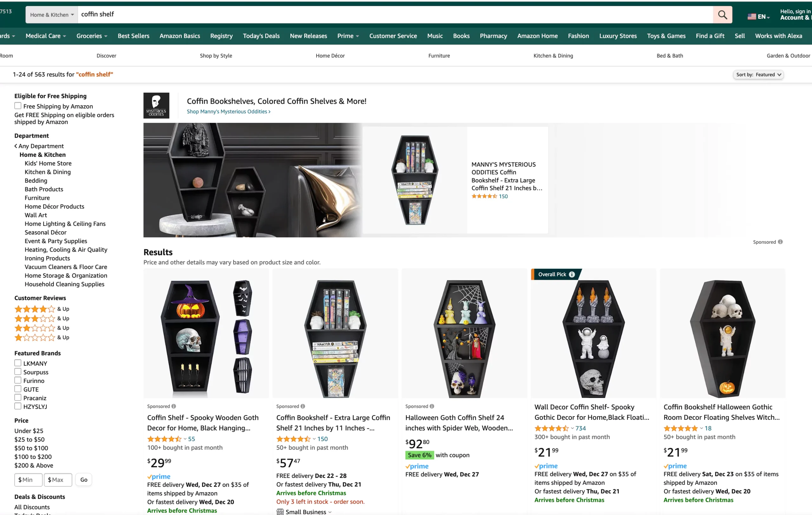The height and width of the screenshot is (515, 812).
Task: Follow the Shop Manny's Mysterious Oddities link
Action: [x=228, y=111]
